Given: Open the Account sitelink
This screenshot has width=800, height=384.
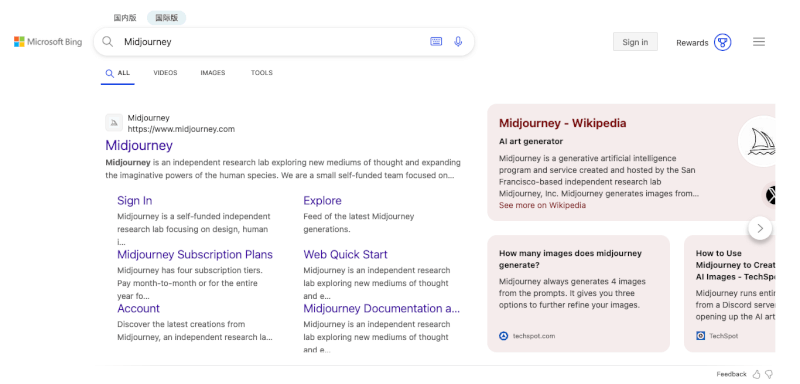Looking at the screenshot, I should click(x=138, y=309).
